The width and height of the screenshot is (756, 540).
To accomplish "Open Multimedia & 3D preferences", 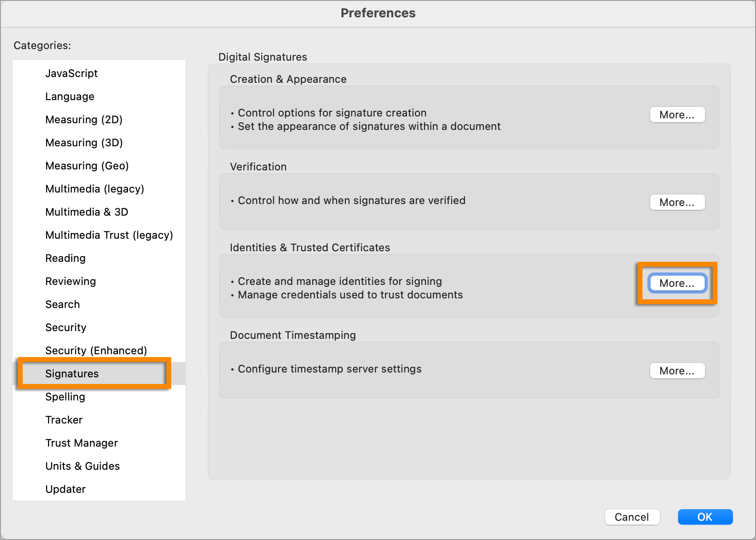I will click(x=87, y=212).
